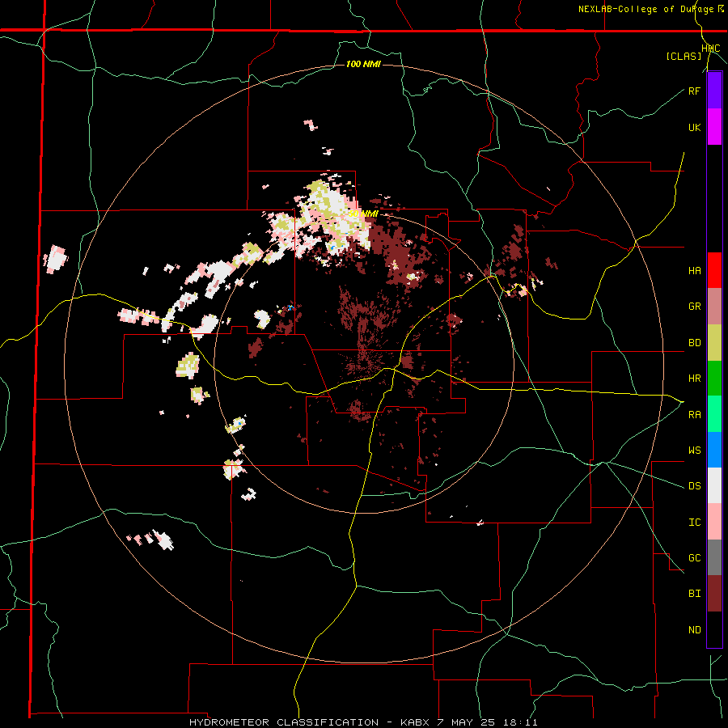Click the [CLAS] legend header
Screen dimensions: 728x728
(x=684, y=56)
